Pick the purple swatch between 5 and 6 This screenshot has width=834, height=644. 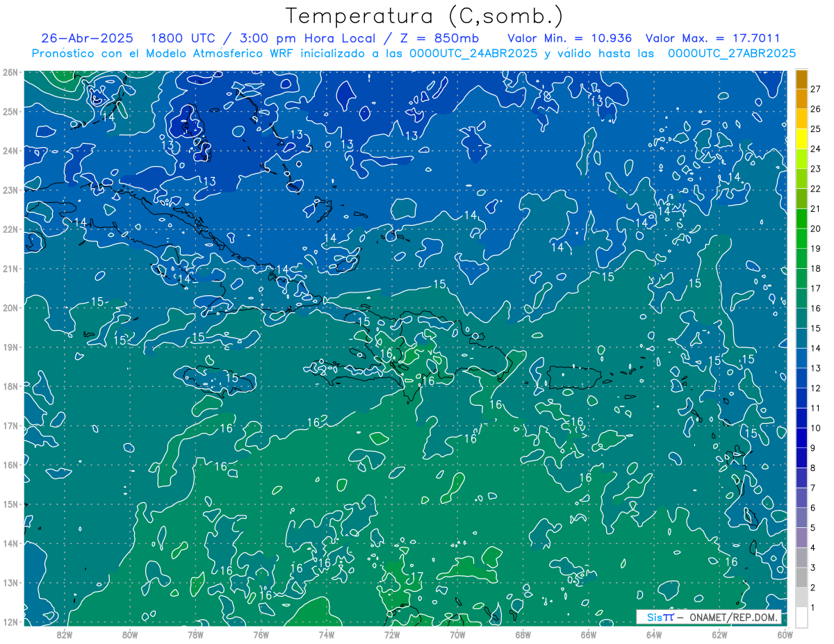click(801, 517)
